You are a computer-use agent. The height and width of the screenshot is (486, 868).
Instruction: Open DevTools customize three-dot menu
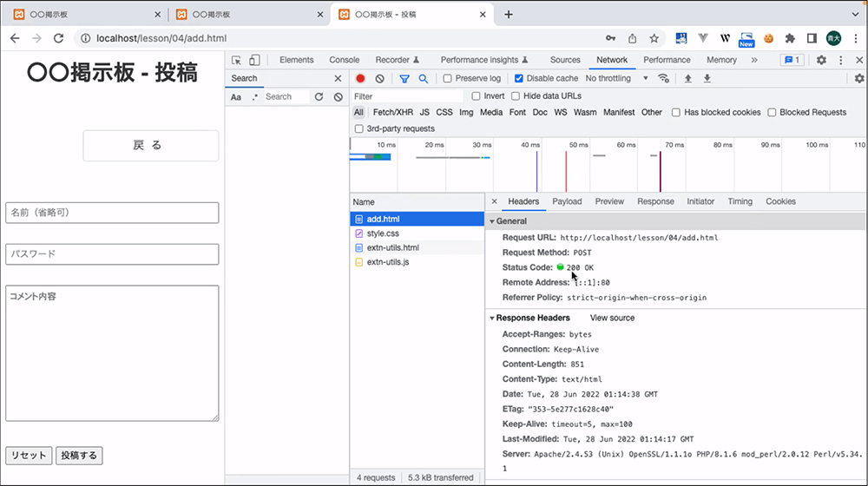point(841,60)
